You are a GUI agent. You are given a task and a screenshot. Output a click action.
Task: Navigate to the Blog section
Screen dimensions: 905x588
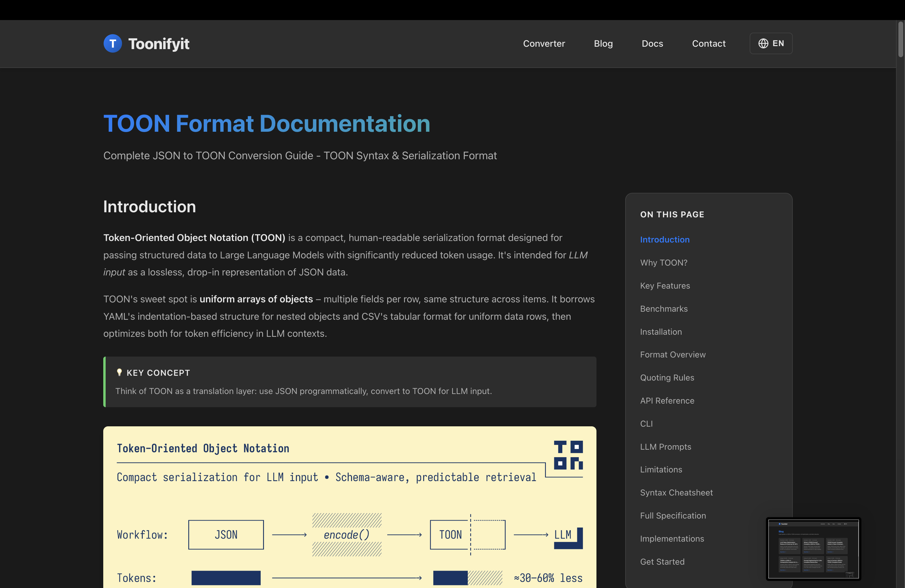point(603,43)
